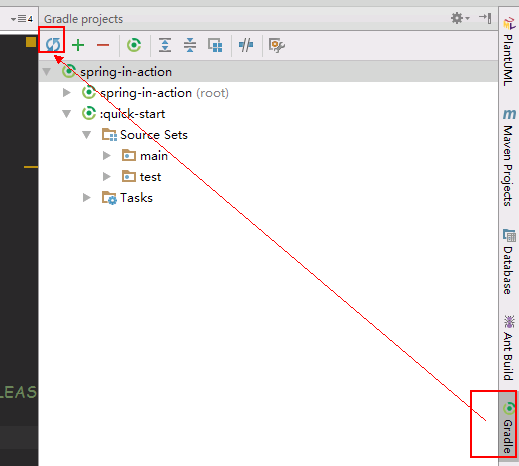The height and width of the screenshot is (466, 519).
Task: Open the Database side tab
Action: (509, 262)
